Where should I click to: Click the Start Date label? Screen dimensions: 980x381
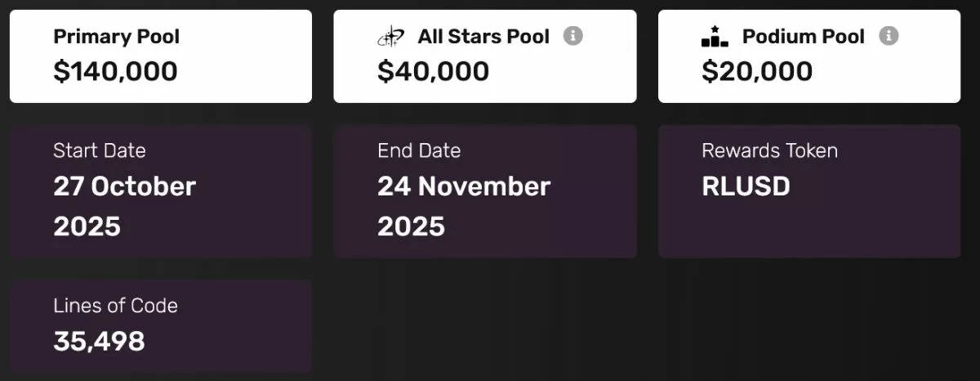point(99,150)
